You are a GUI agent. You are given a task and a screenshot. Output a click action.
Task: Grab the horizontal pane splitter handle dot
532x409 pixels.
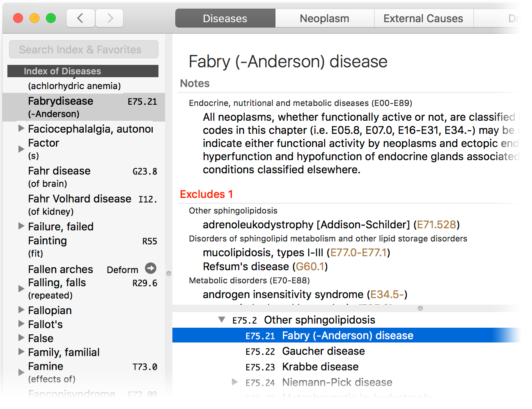[420, 308]
